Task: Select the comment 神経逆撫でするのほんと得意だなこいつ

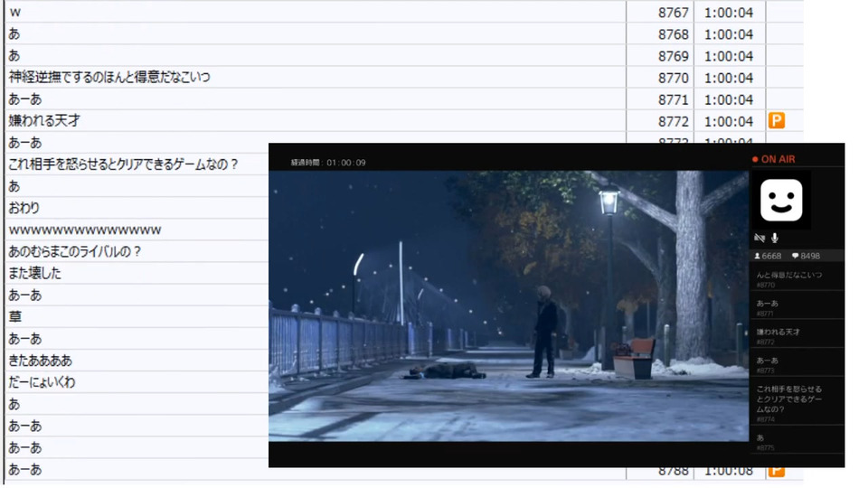Action: [x=109, y=77]
